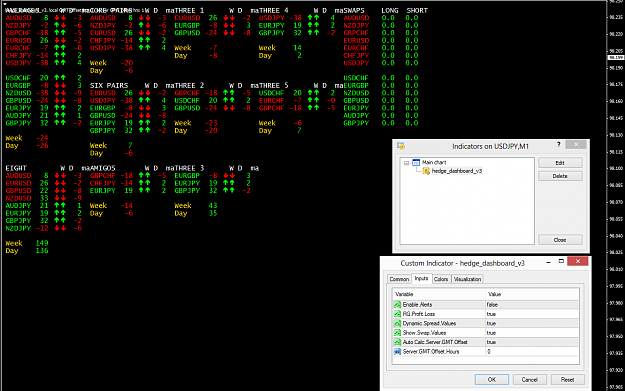Click the 'SWAPS' heading on the chart
Viewport: 625px width, 391px height.
pyautogui.click(x=354, y=10)
